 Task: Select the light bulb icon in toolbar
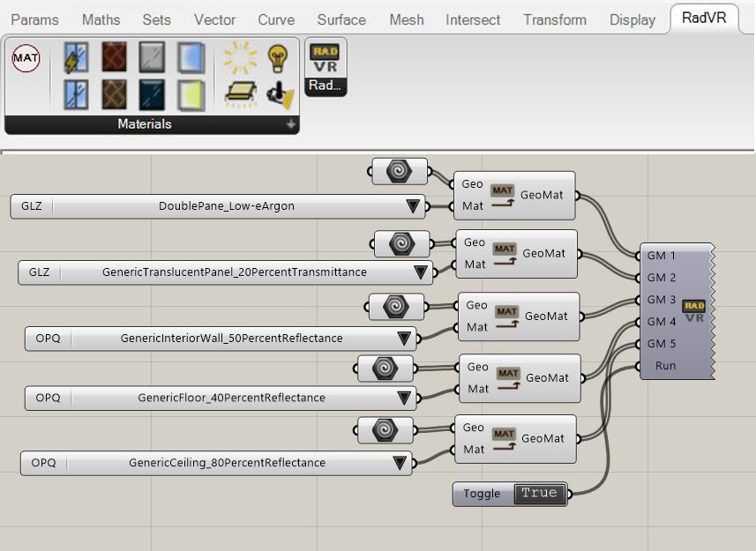(277, 59)
